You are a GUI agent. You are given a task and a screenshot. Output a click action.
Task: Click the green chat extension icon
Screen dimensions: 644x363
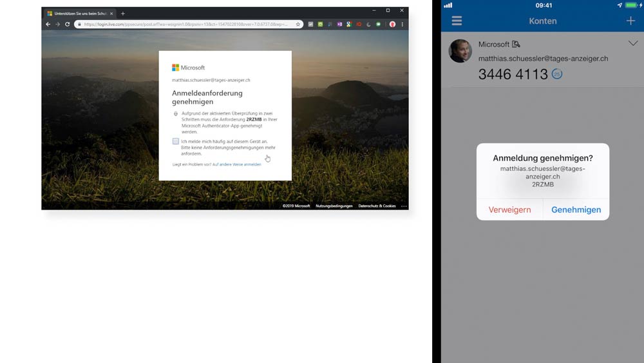coord(378,25)
